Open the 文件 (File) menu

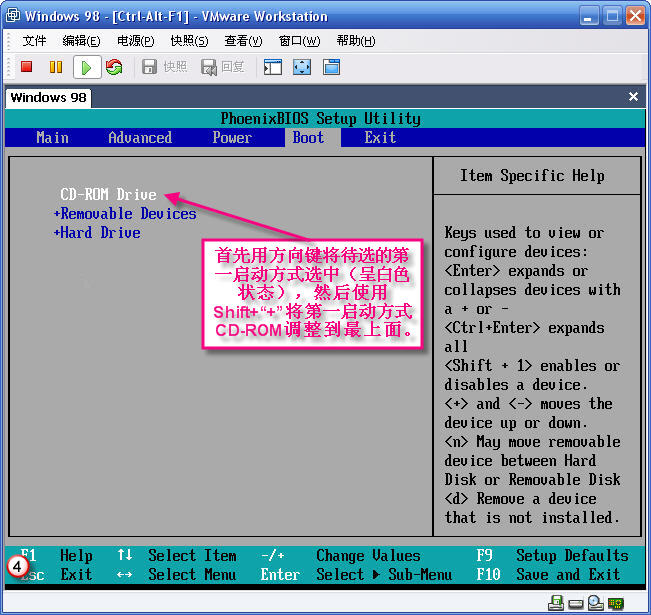(x=34, y=41)
